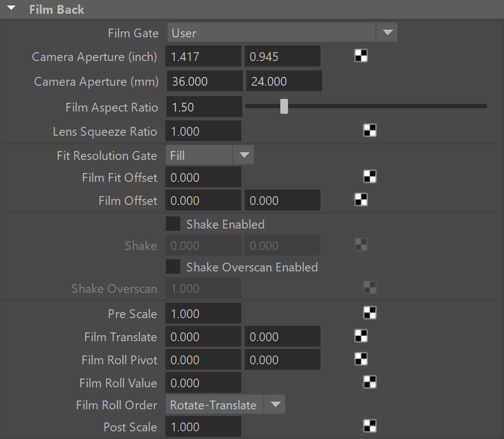The height and width of the screenshot is (439, 504).
Task: Click map button for Pre Scale
Action: (x=370, y=313)
